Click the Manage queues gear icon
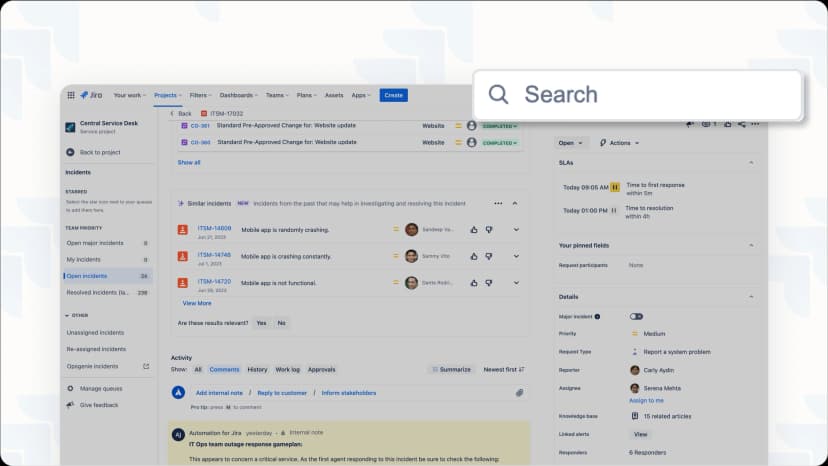828x466 pixels. [x=70, y=388]
